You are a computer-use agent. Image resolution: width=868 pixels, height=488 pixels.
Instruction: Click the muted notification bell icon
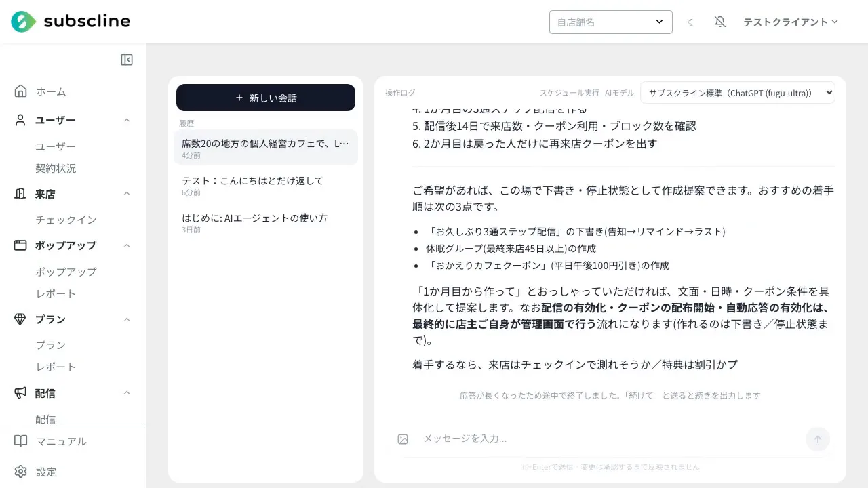click(x=720, y=22)
